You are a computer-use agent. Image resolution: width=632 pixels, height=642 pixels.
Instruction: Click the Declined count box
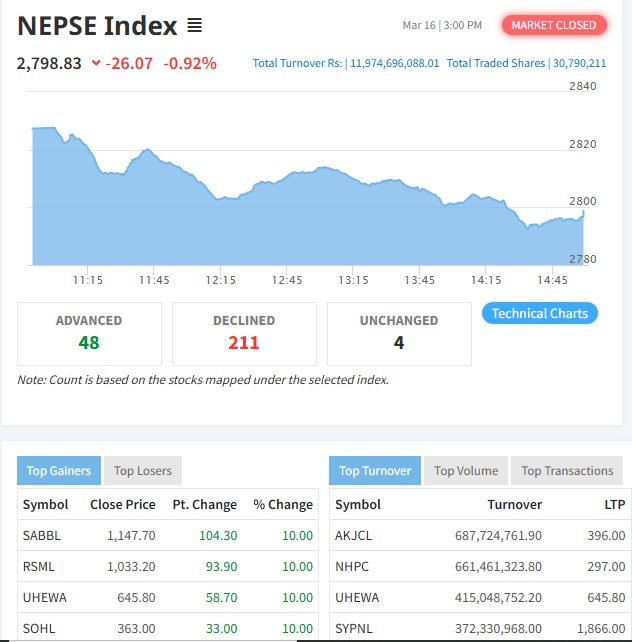244,334
